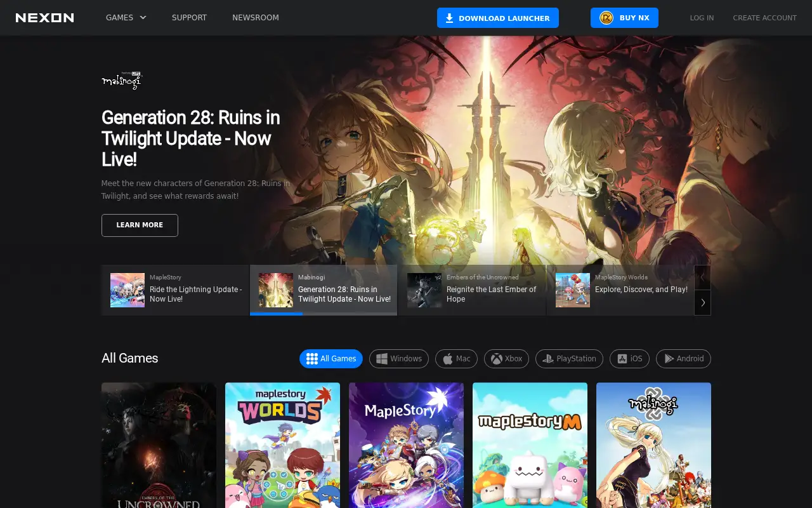Click the download arrow icon in Download Launcher

click(449, 18)
